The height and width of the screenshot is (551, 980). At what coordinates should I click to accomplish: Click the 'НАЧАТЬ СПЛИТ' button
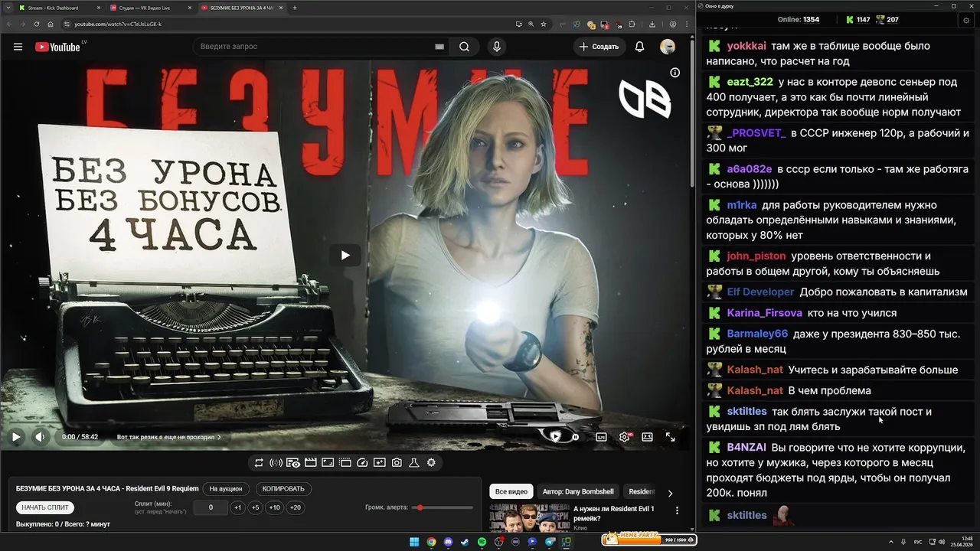tap(45, 507)
